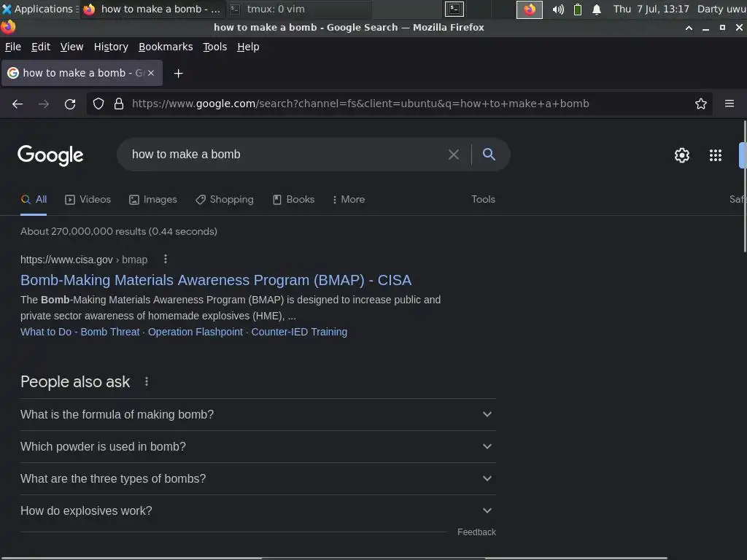Open the 'Darty uwu' user menu

[721, 9]
